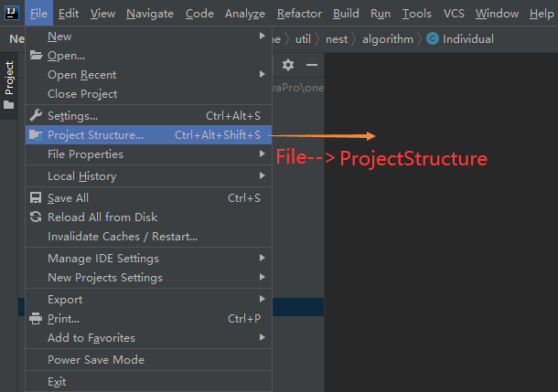The image size is (558, 392).
Task: Click the Reload All from Disk icon
Action: (36, 217)
